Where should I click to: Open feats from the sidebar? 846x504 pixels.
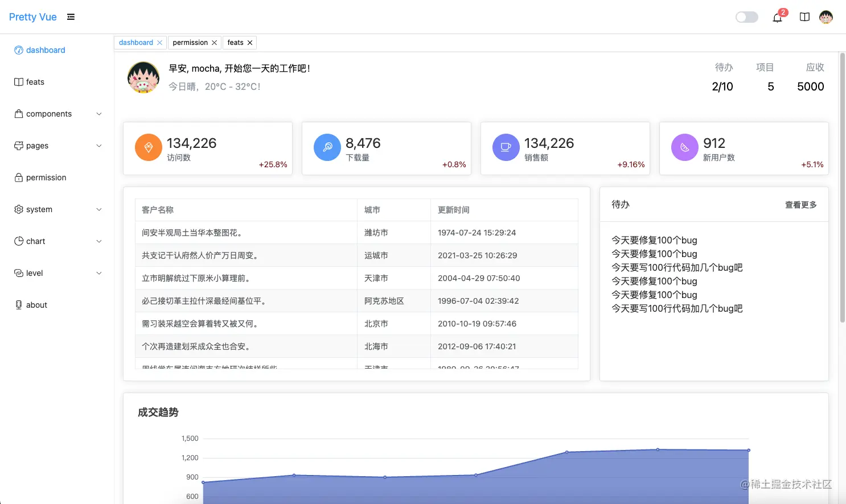pos(35,82)
